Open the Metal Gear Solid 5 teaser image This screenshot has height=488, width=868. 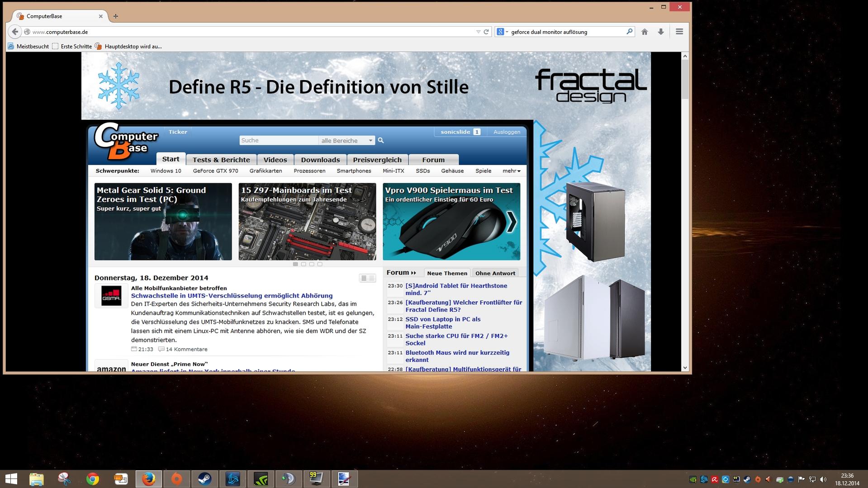(163, 222)
